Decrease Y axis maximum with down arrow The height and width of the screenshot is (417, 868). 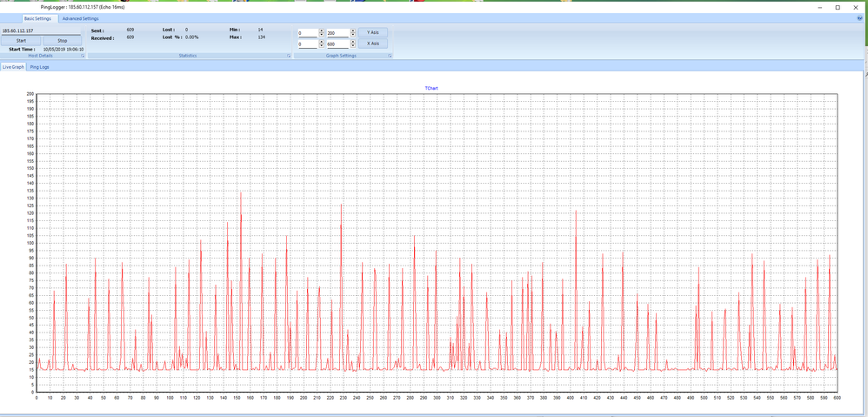point(353,35)
